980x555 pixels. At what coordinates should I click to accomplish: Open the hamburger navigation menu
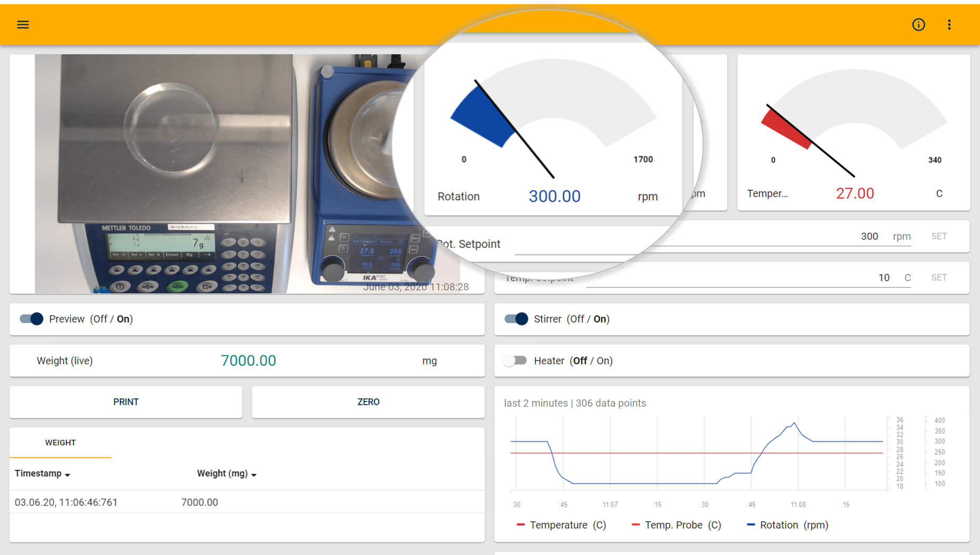[23, 25]
